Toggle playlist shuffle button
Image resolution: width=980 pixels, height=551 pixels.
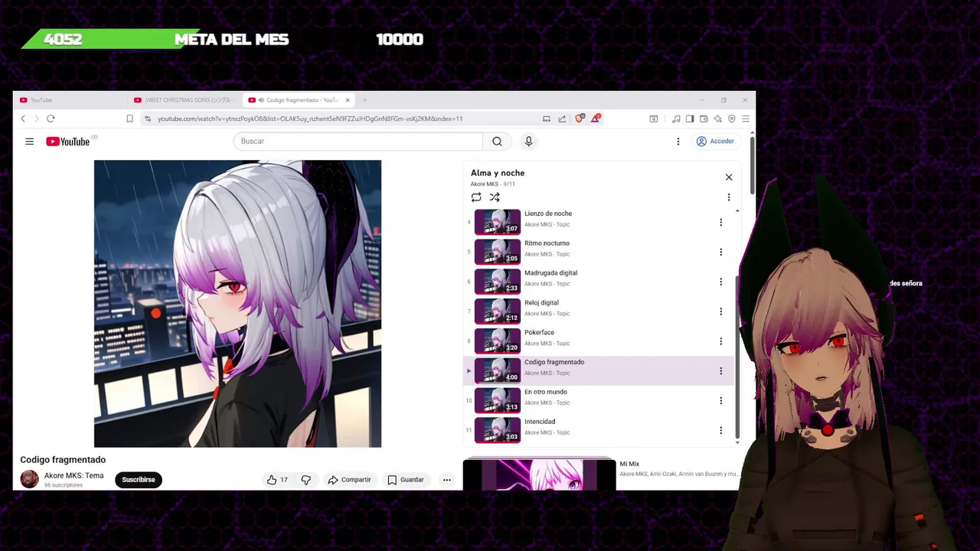coord(495,197)
